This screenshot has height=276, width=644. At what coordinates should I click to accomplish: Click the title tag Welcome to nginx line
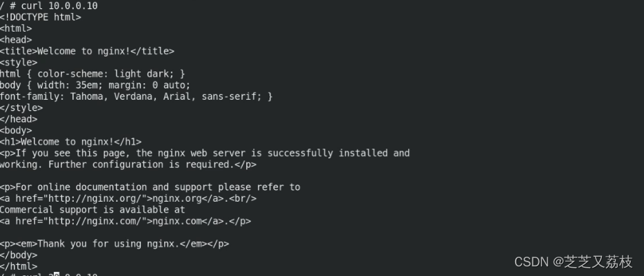(x=87, y=51)
